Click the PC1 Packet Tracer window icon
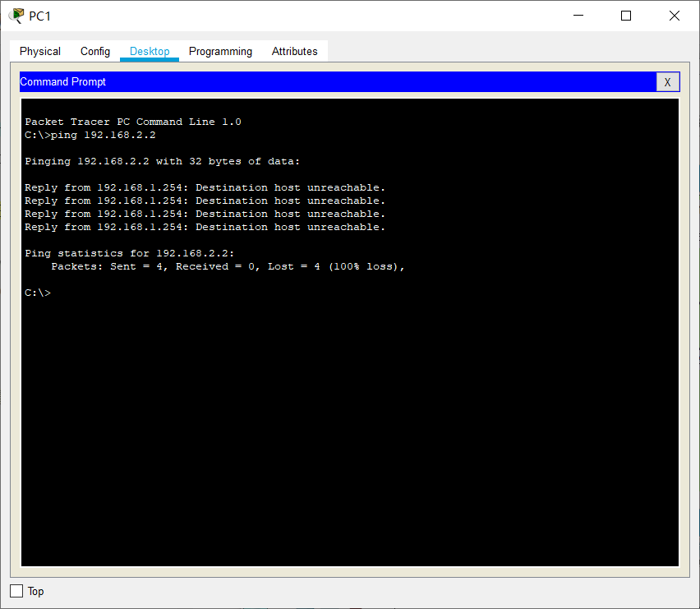 pos(16,16)
